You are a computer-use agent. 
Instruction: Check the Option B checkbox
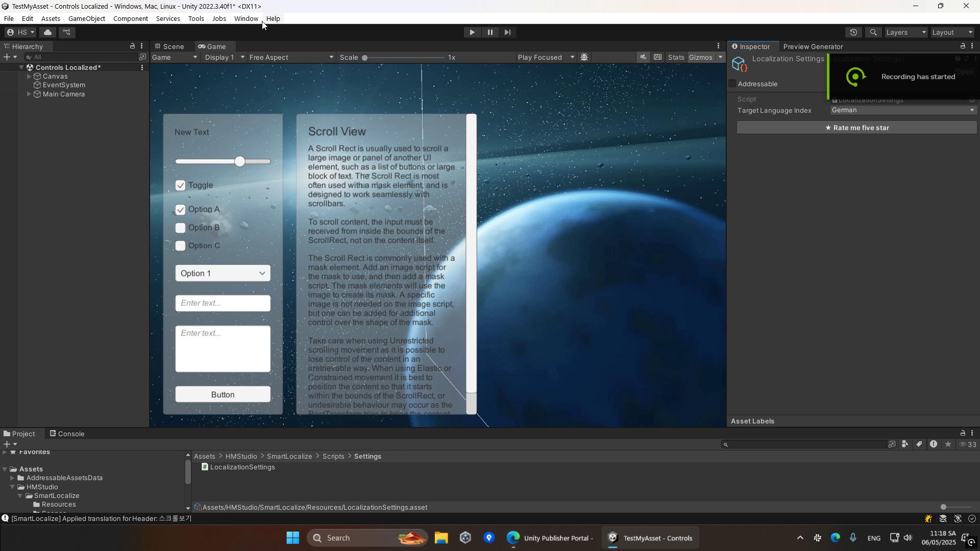pyautogui.click(x=180, y=228)
